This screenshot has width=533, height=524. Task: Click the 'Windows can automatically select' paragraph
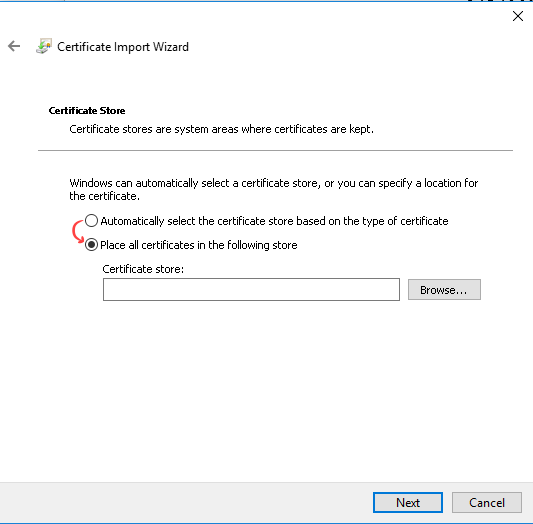coord(274,189)
